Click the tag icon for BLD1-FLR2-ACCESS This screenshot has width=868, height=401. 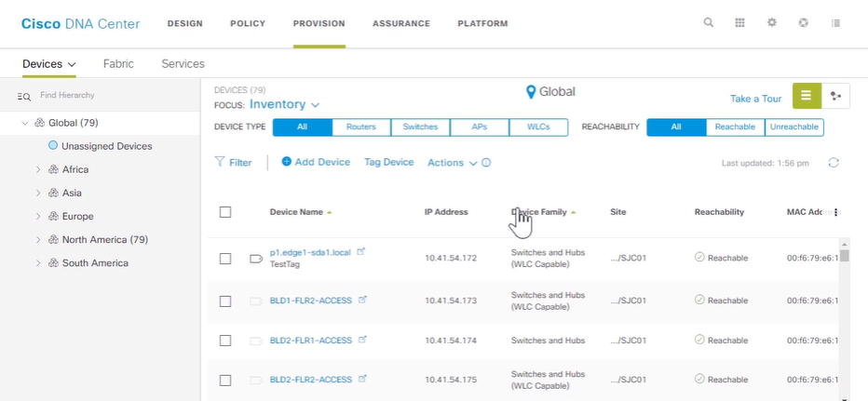coord(256,301)
